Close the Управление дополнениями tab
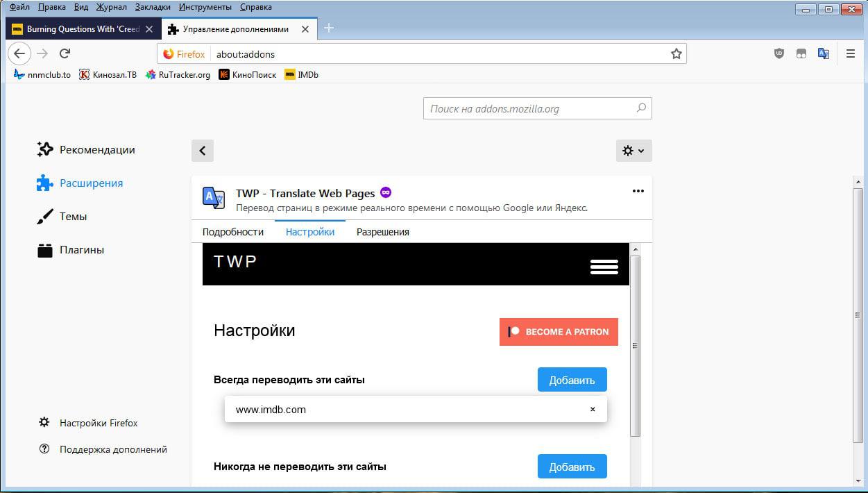868x493 pixels. (305, 29)
